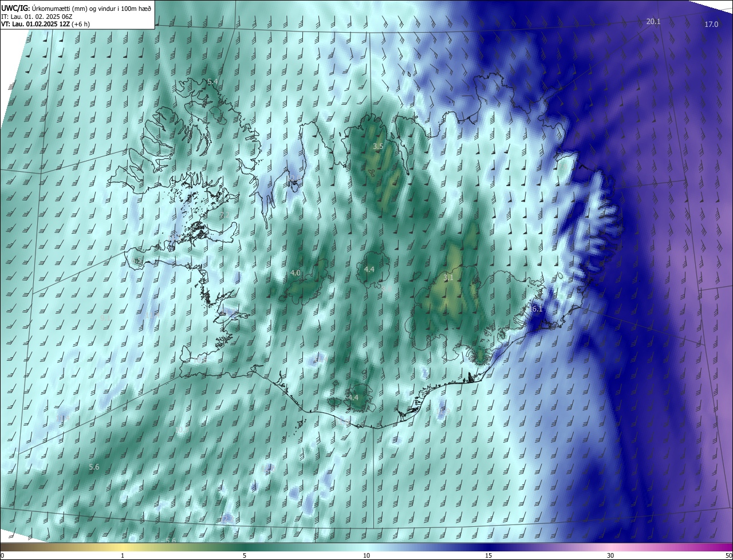Click the VT: Lau. 01.02.2025 12Z (+6 h) line
This screenshot has height=560, width=733.
[x=46, y=24]
